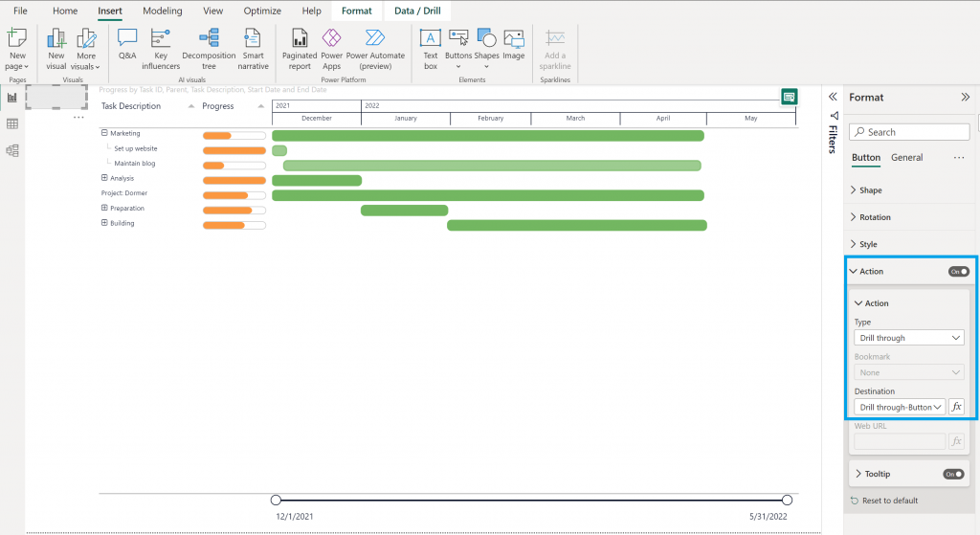980x535 pixels.
Task: Insert Power Automate (preview) visual
Action: (375, 49)
